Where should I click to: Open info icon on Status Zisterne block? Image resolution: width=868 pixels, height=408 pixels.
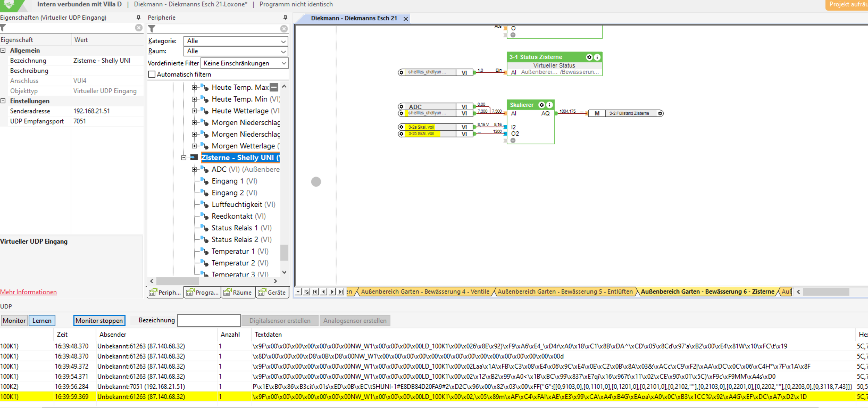pos(597,57)
